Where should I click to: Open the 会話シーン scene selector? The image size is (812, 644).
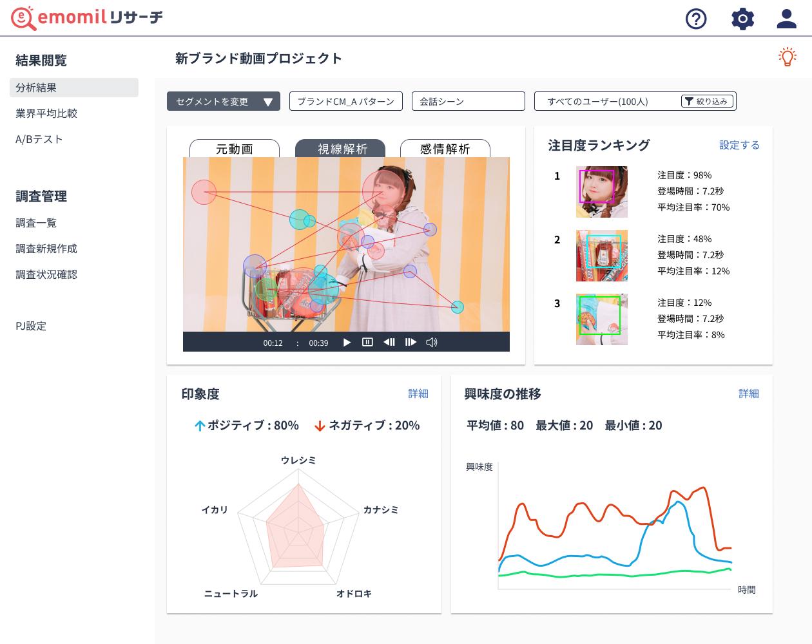click(468, 101)
